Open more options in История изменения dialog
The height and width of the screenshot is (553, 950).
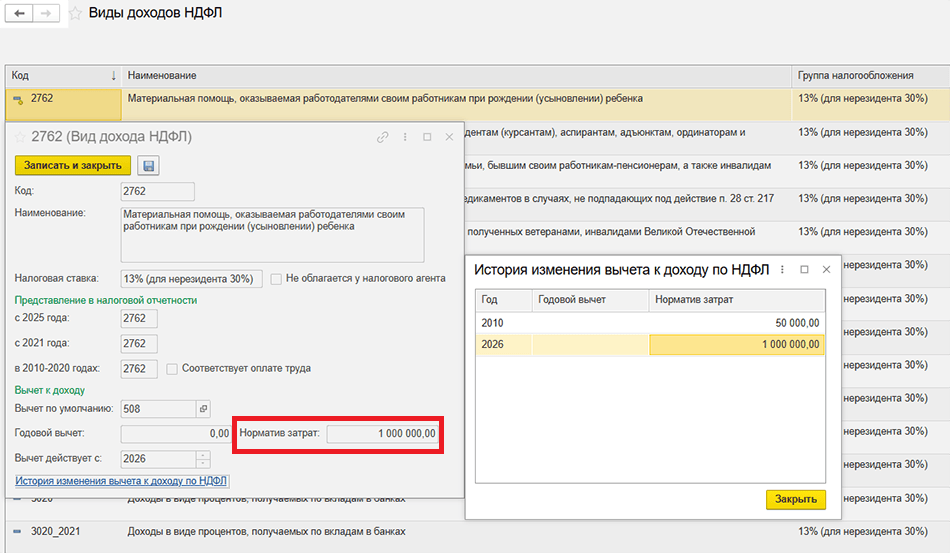[781, 270]
